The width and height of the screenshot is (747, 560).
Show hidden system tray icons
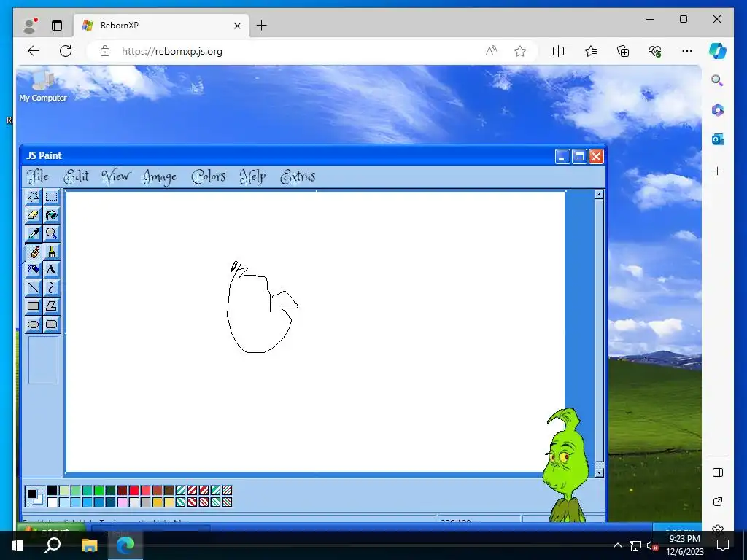617,545
